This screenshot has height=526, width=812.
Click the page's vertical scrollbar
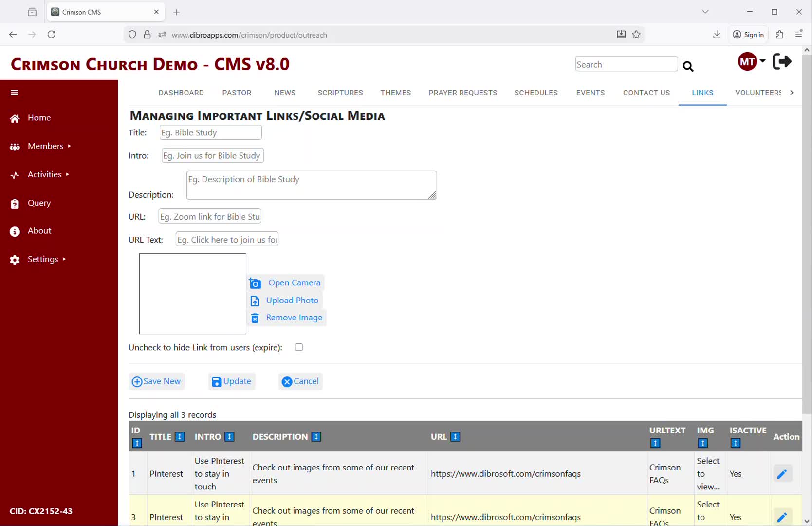point(807,244)
